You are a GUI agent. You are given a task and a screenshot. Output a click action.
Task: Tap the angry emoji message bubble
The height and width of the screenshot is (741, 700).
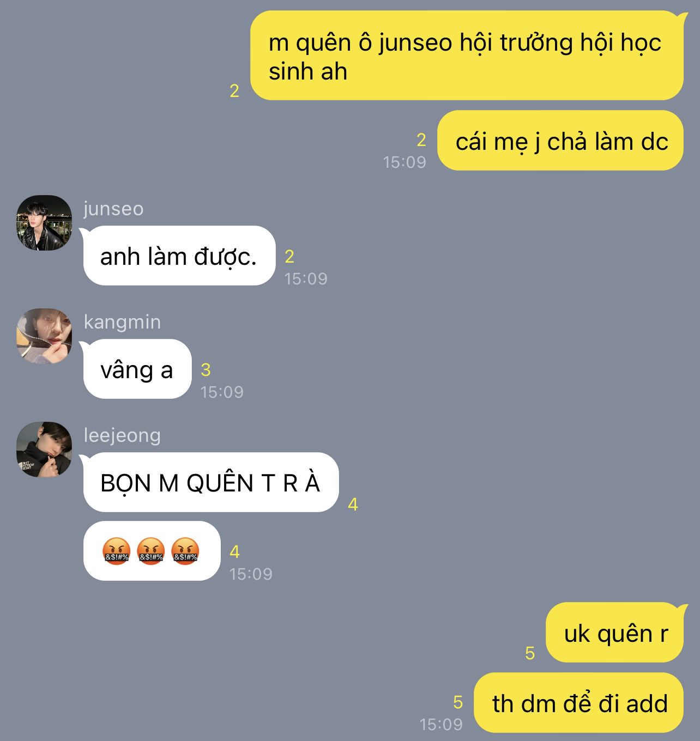152,551
